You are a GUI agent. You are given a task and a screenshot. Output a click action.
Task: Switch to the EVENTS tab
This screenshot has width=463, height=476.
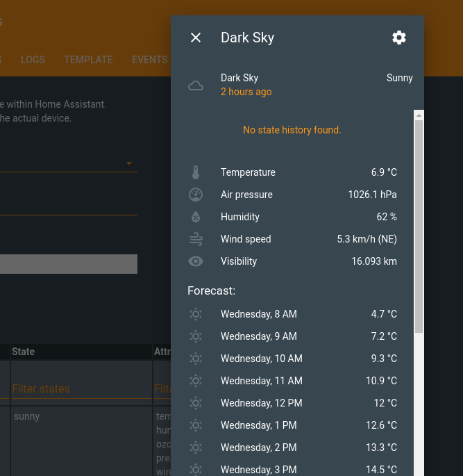[149, 60]
